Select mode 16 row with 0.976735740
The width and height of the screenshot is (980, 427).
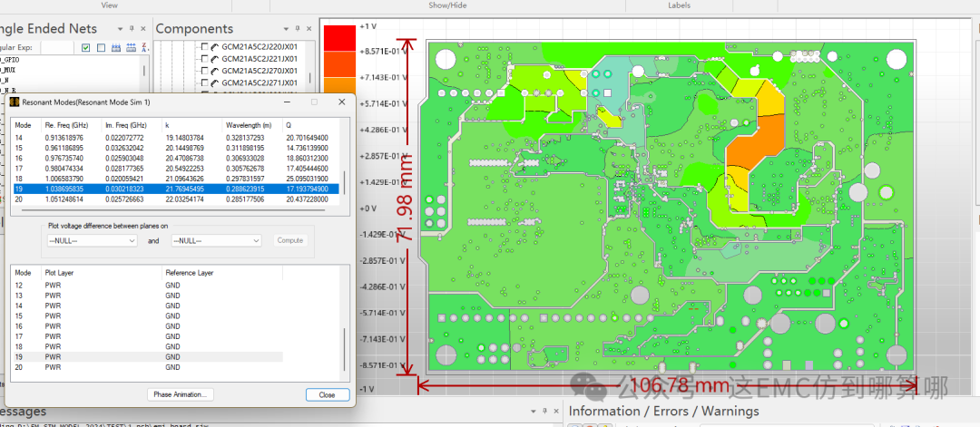[x=178, y=158]
